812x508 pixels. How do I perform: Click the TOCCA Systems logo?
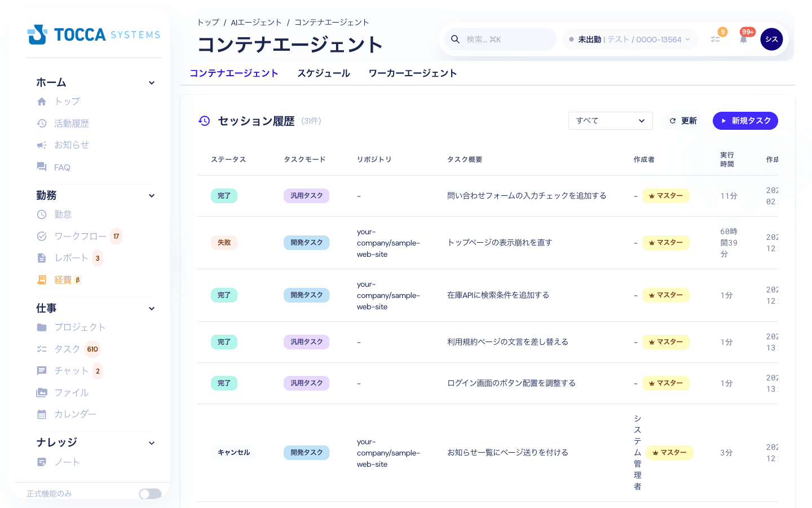(94, 34)
